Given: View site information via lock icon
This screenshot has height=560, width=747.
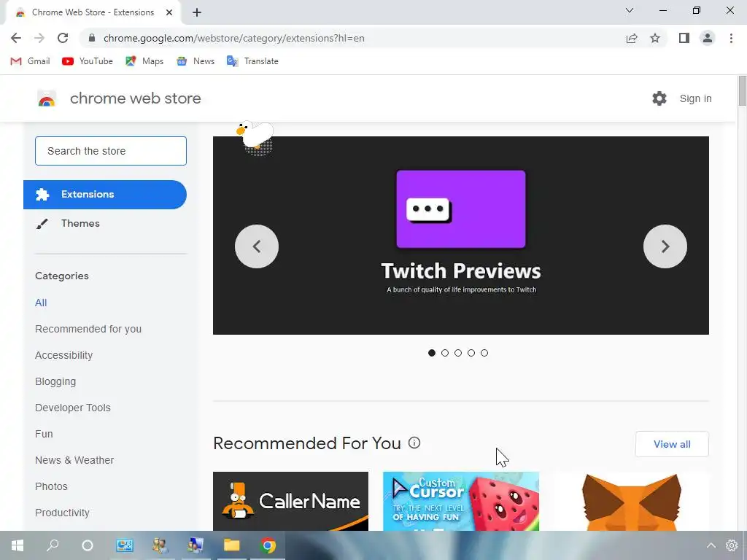Looking at the screenshot, I should [92, 38].
